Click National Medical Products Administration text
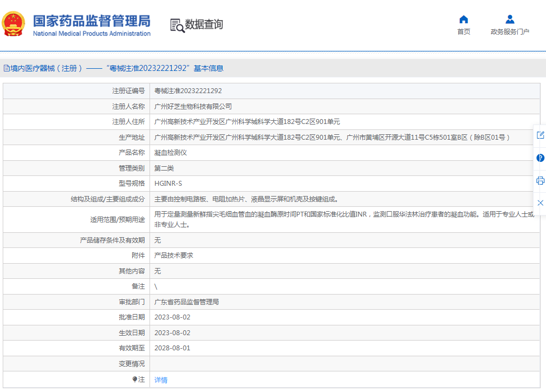The image size is (546, 392). pyautogui.click(x=92, y=34)
